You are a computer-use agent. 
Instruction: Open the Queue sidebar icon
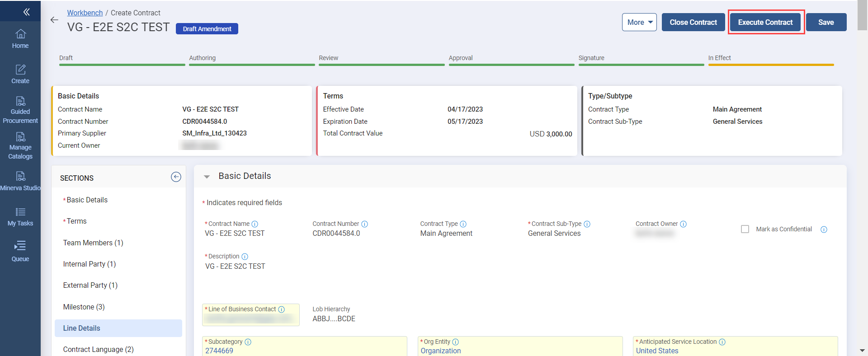pyautogui.click(x=20, y=252)
